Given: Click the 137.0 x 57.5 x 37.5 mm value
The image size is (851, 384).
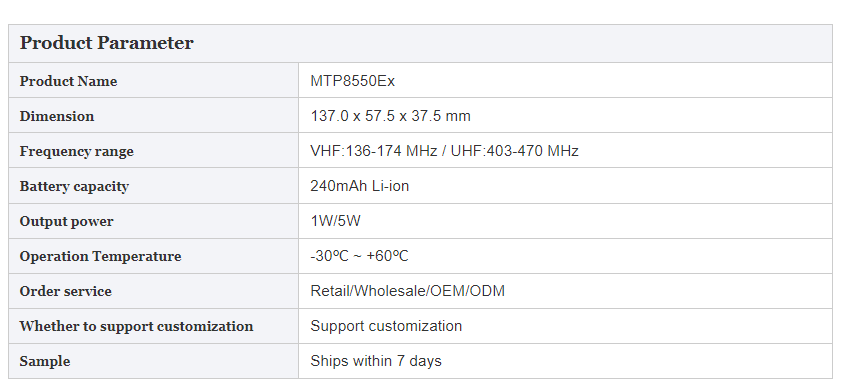Looking at the screenshot, I should point(390,116).
